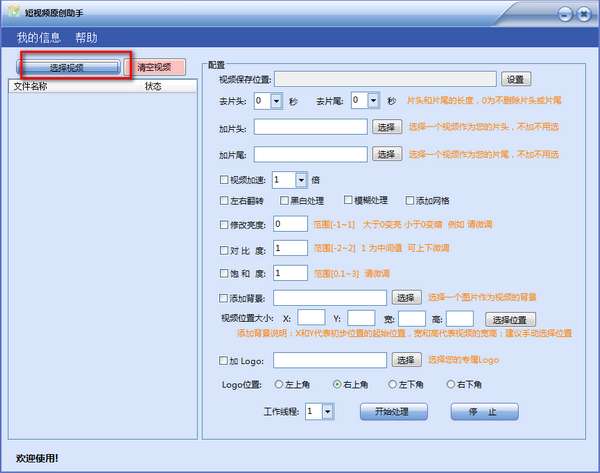The image size is (600, 473).
Task: Click the 添加背景 image path field
Action: point(330,298)
